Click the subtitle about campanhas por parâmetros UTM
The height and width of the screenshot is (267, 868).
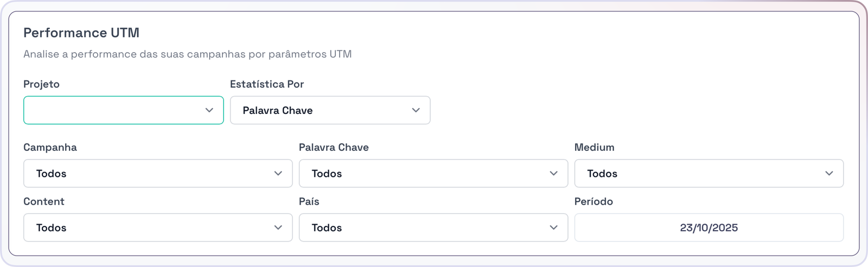click(187, 54)
